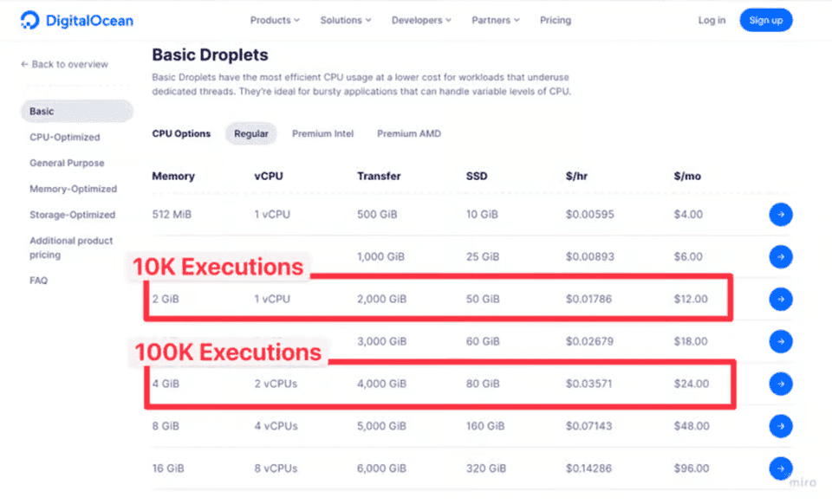
Task: Choose the $24.00 plan arrow button
Action: tap(780, 384)
